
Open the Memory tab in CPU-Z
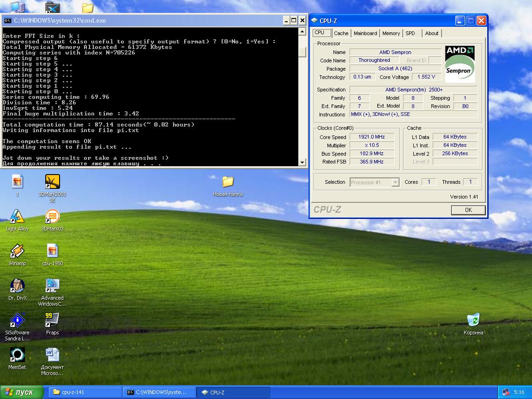[x=391, y=33]
